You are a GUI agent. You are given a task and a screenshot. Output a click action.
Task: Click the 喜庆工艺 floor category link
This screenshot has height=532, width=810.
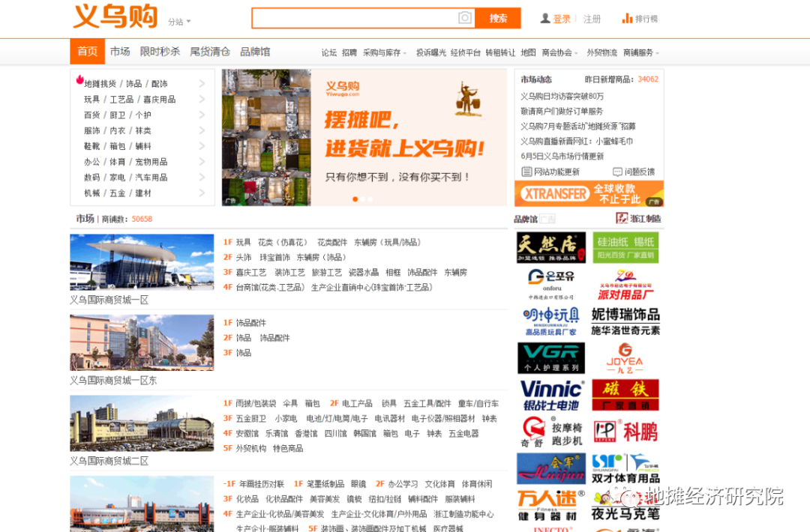pyautogui.click(x=251, y=273)
